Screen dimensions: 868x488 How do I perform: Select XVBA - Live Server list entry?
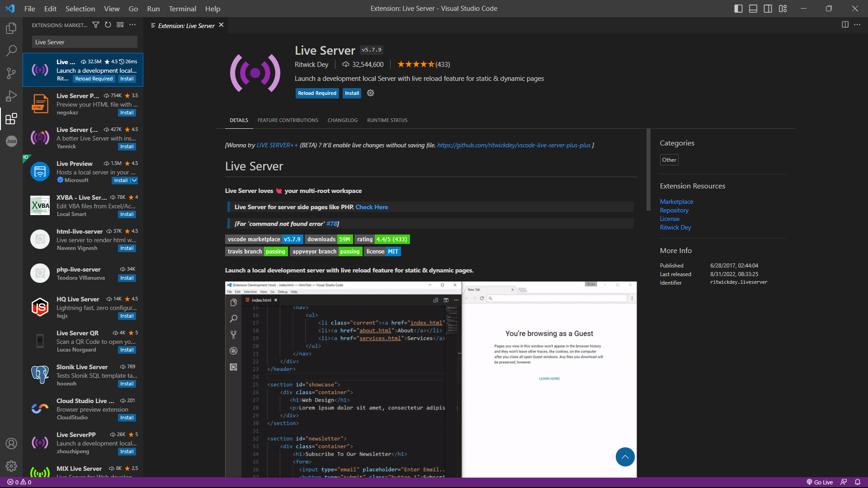[x=83, y=206]
